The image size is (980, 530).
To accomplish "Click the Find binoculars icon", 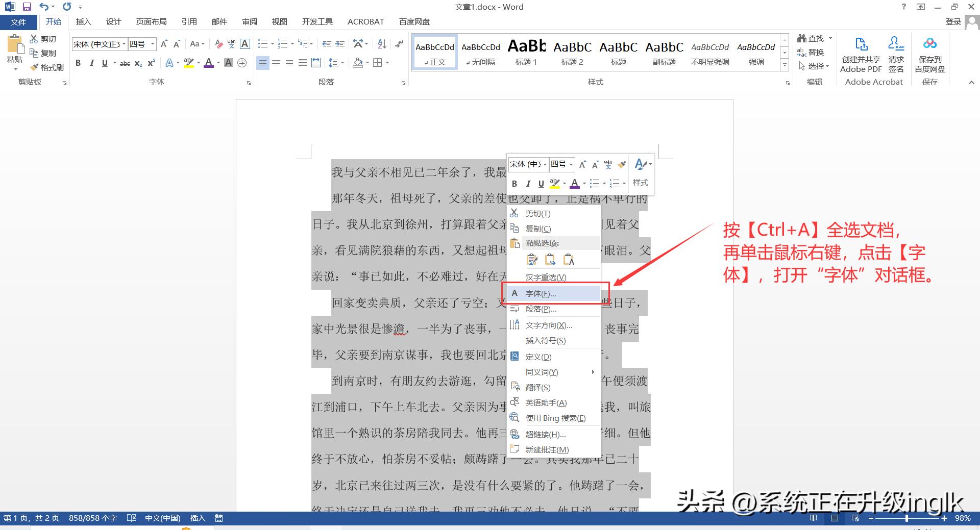I will (x=802, y=38).
